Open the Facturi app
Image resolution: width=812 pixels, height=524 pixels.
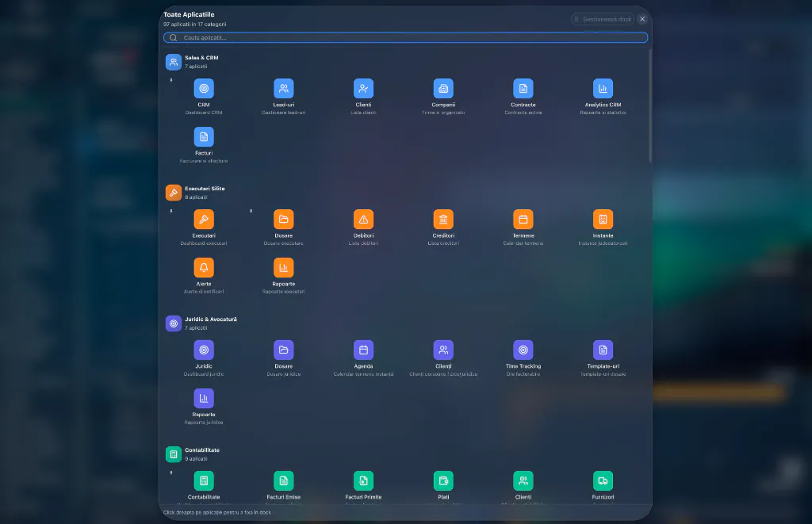coord(204,137)
